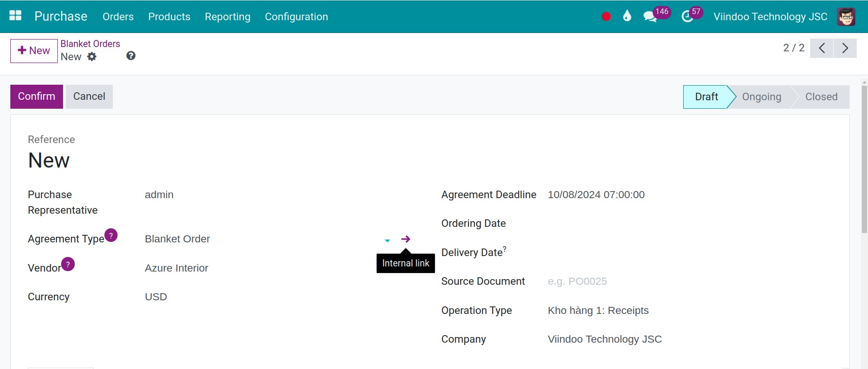This screenshot has height=369, width=868.
Task: Open the Configuration menu
Action: 296,16
